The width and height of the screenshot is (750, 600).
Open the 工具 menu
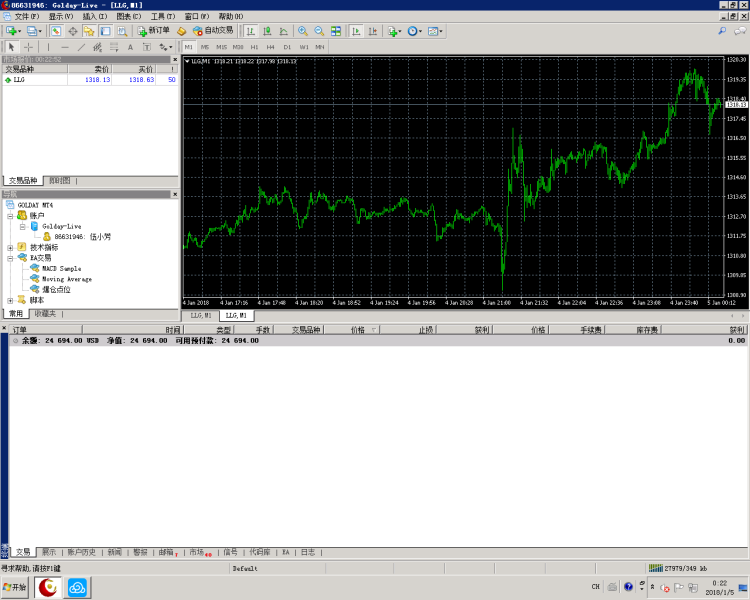pyautogui.click(x=163, y=16)
